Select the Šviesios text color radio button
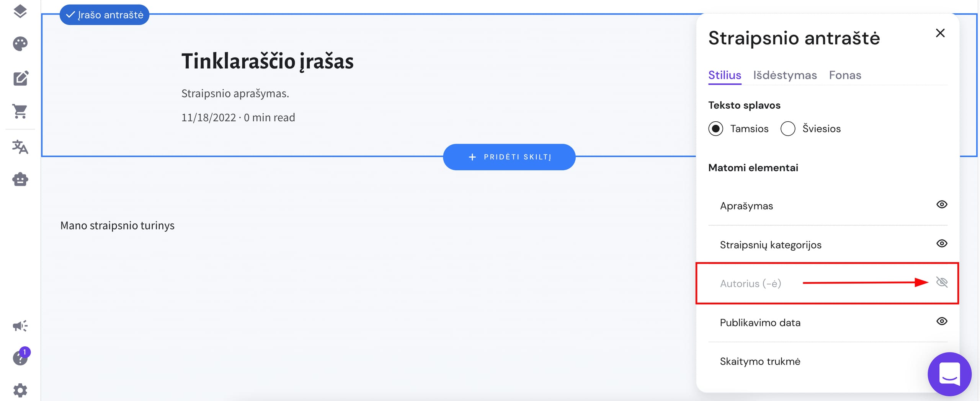980x401 pixels. coord(787,129)
